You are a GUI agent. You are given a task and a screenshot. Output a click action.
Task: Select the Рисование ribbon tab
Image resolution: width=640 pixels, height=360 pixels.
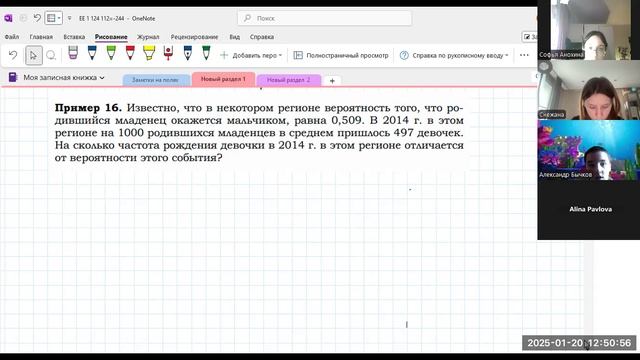click(x=111, y=37)
